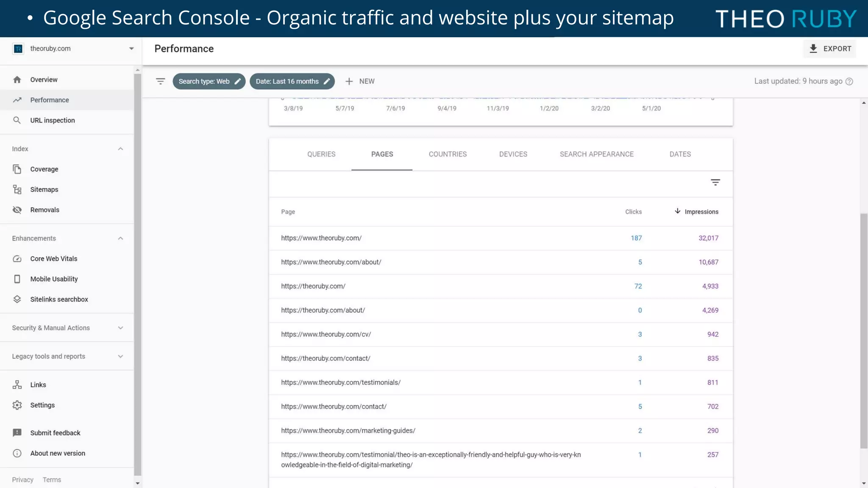Select row https://www.theoruby.com/
This screenshot has width=868, height=488.
pos(501,238)
